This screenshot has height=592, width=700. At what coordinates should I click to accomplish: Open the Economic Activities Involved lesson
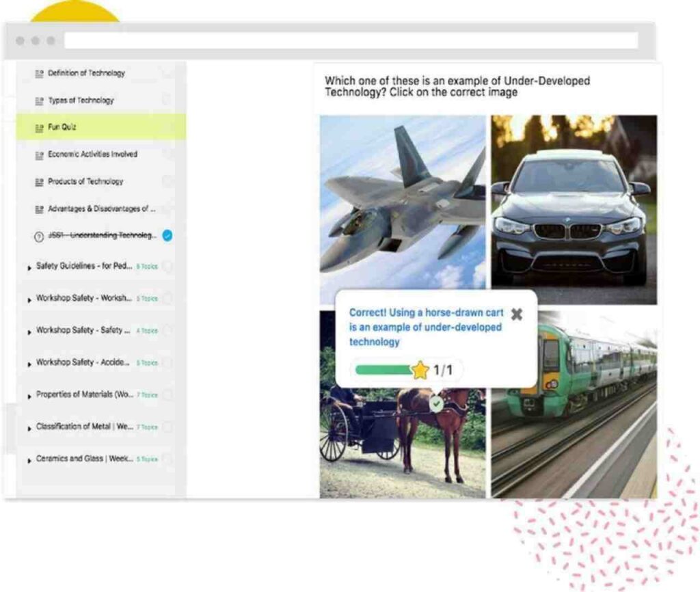point(92,154)
